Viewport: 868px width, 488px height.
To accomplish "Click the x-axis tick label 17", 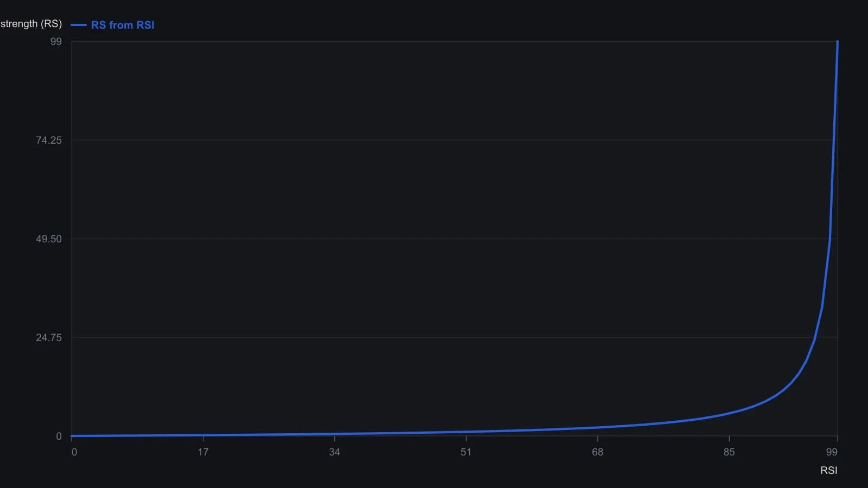I will coord(203,452).
